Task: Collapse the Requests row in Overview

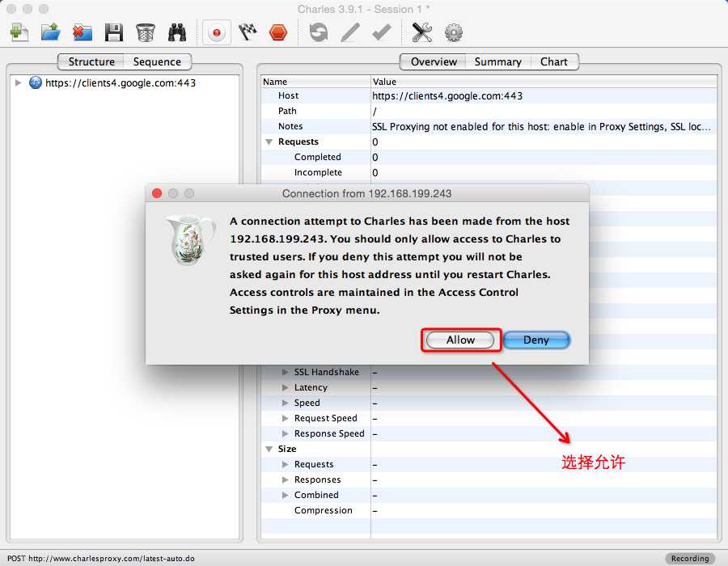Action: click(x=269, y=142)
